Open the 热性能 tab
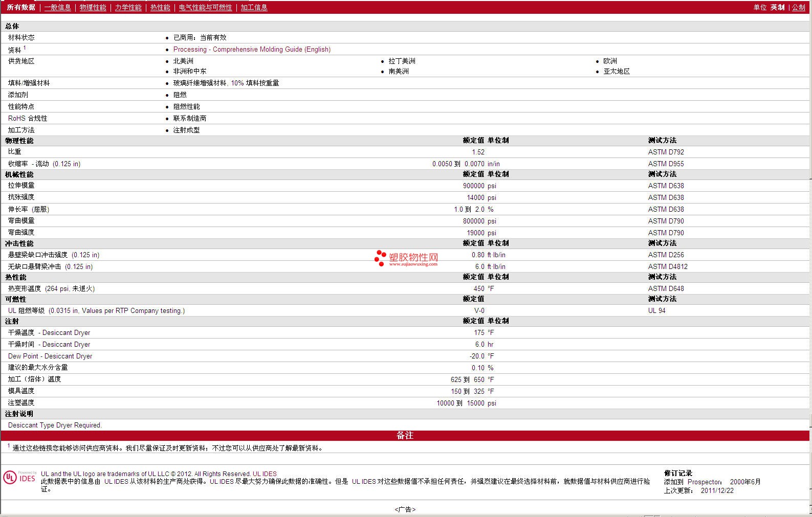This screenshot has width=812, height=517. (x=160, y=7)
